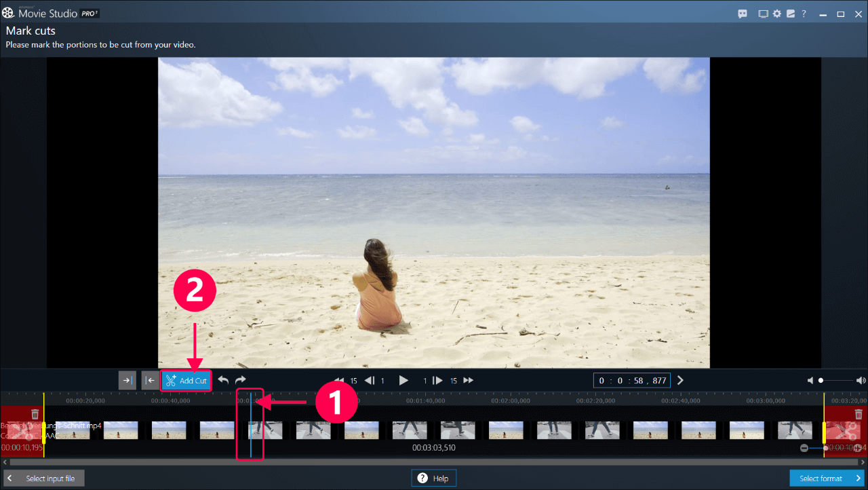Click the Mark cuts heading

pos(31,31)
